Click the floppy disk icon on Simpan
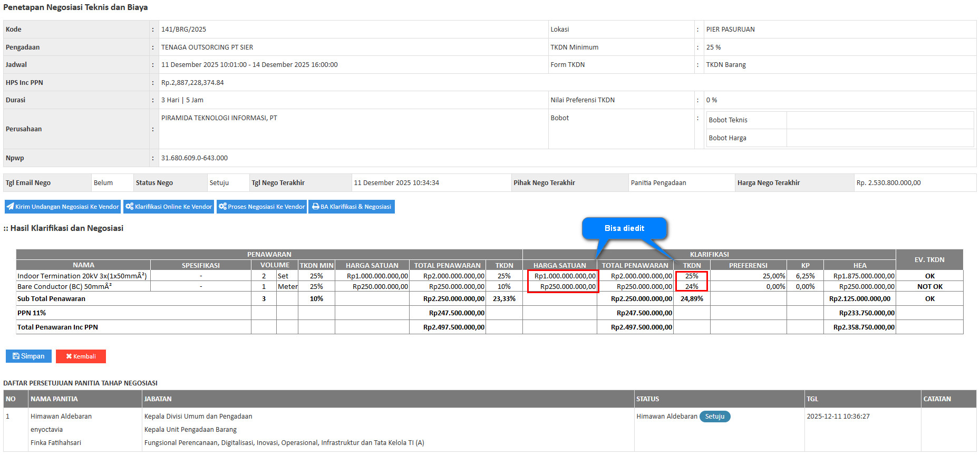Screen dimensions: 980x455 [x=16, y=356]
